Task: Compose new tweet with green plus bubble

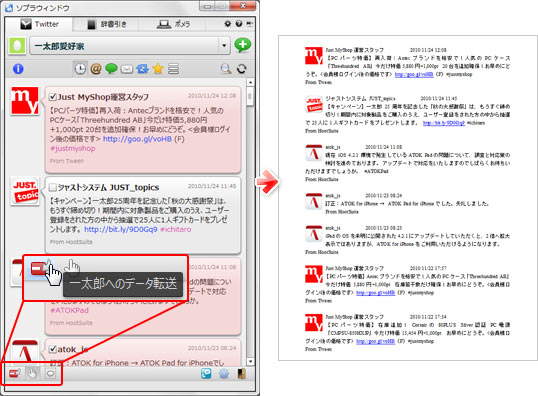Action: tap(243, 45)
